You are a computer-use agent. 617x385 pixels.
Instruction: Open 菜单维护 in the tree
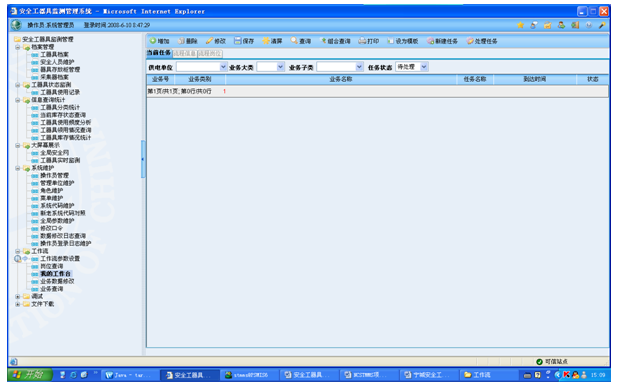tap(52, 198)
